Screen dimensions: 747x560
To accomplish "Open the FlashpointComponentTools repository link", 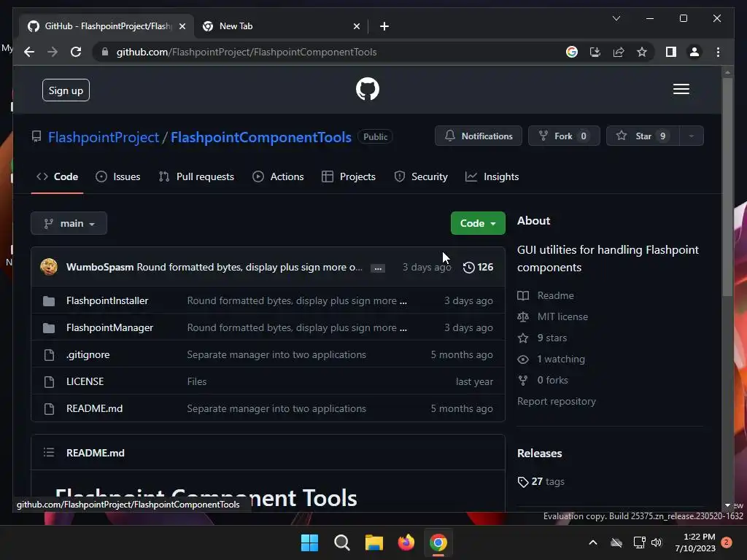I will pos(261,137).
